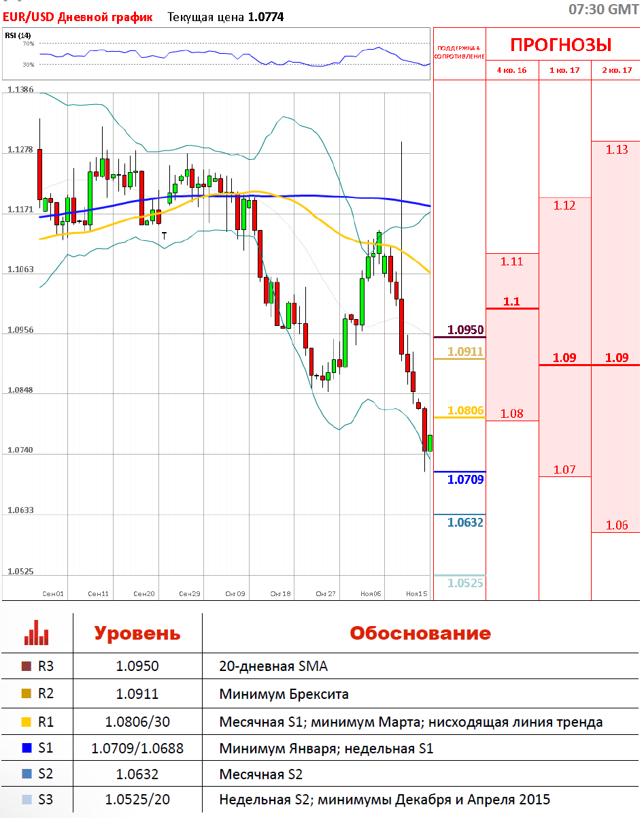
Task: Click the dark red R3 color square
Action: (x=27, y=666)
